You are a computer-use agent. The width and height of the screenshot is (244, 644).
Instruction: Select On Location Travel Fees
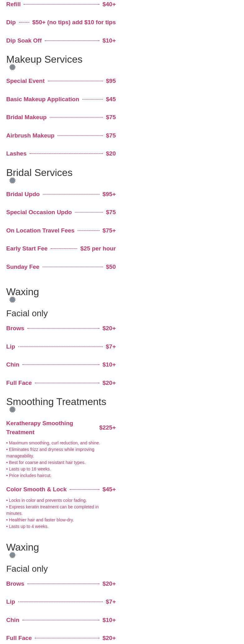(x=40, y=231)
